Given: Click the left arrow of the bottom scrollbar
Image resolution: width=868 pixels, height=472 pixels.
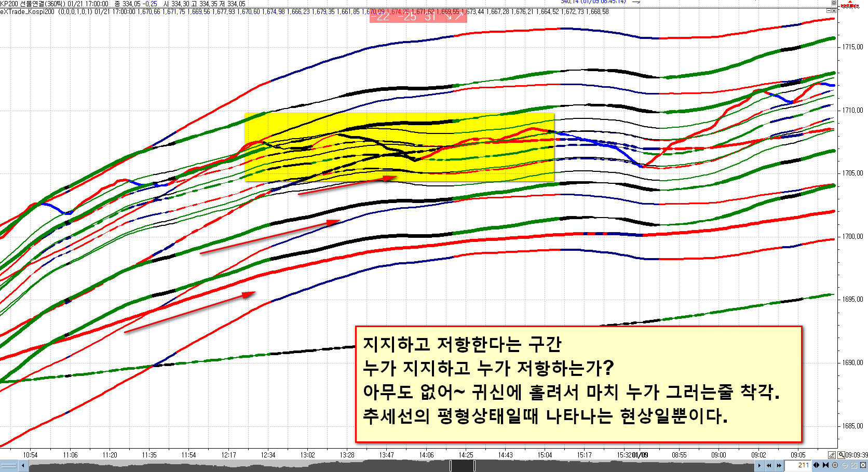Looking at the screenshot, I should click(x=23, y=466).
